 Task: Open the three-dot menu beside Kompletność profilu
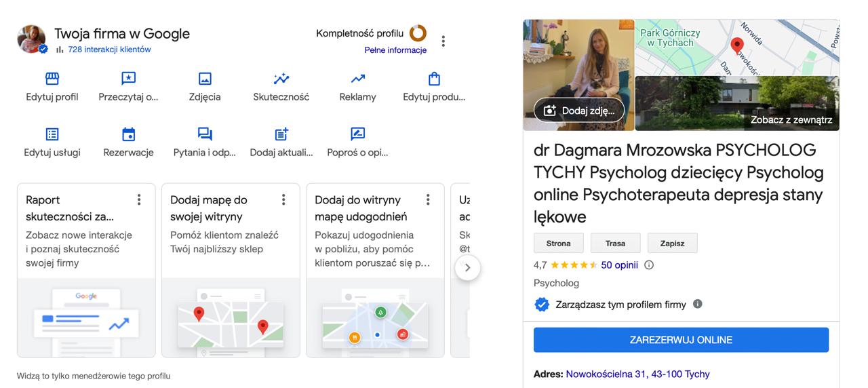(443, 41)
